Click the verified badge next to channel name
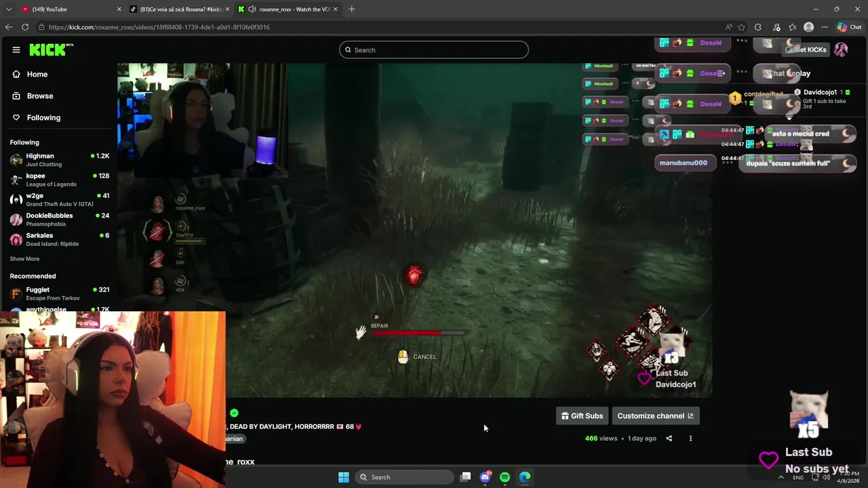 click(234, 413)
